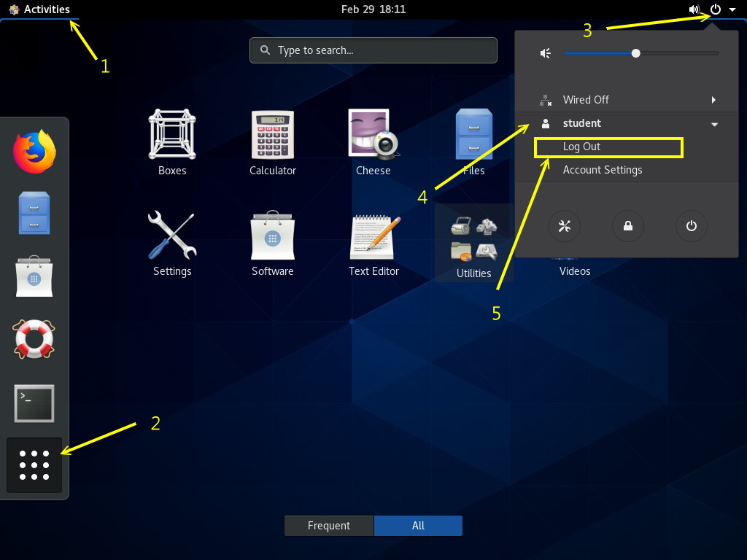Switch to the All apps view
Screen dimensions: 747x560
tap(418, 526)
